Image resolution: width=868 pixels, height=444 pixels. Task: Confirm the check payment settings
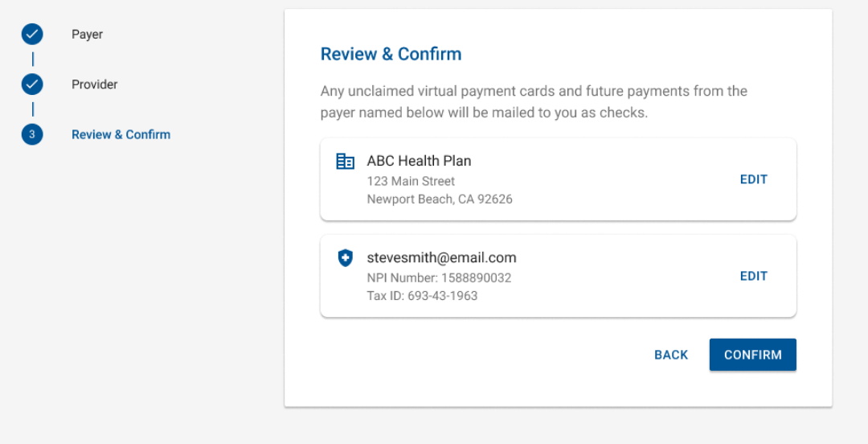click(x=753, y=355)
